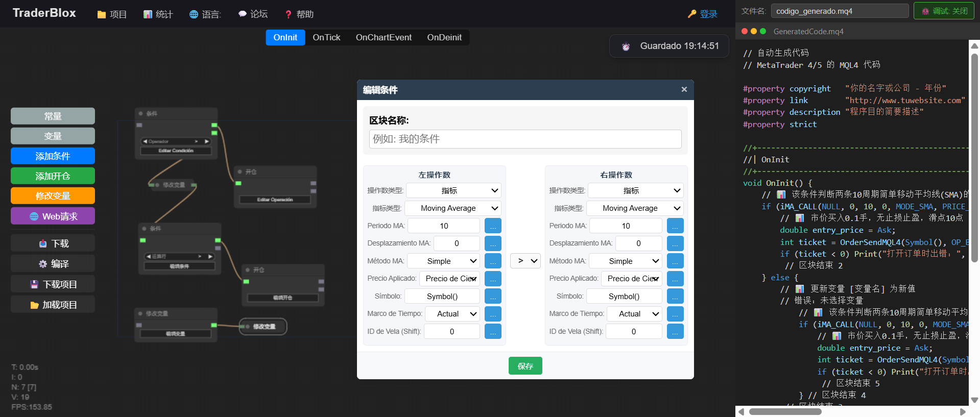The image size is (980, 417).
Task: Open right Método MA dropdown
Action: 626,261
